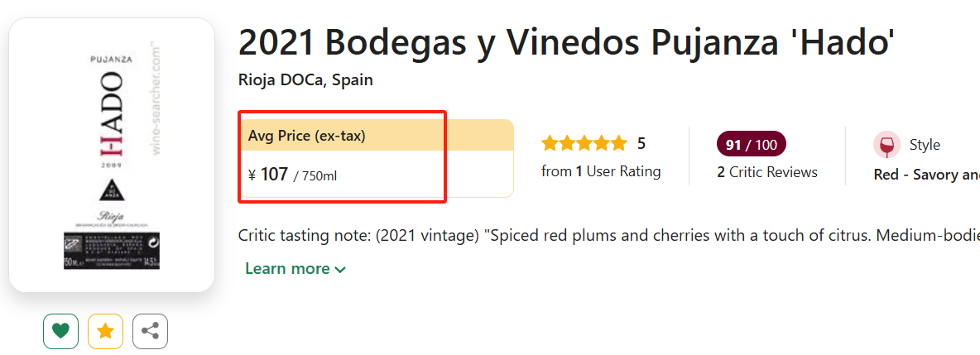
Task: Click the 91 / 100 critic score badge
Action: point(751,145)
